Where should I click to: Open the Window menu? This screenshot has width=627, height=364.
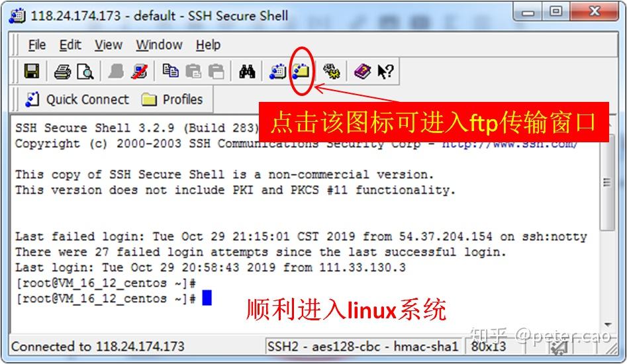pyautogui.click(x=159, y=45)
